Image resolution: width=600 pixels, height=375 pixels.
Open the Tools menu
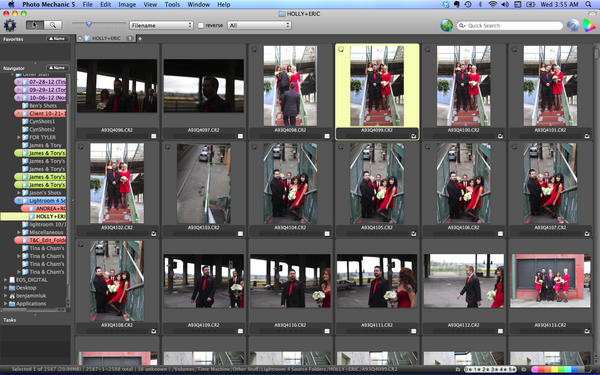[172, 5]
